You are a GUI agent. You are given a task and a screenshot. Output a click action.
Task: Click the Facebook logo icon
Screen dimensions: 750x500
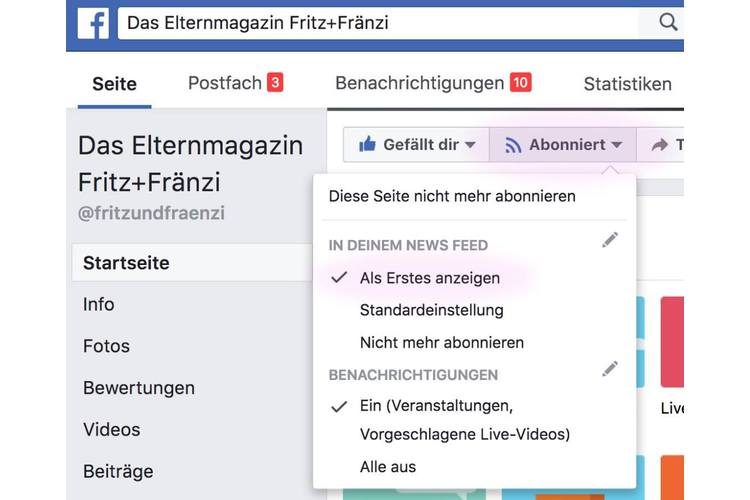pyautogui.click(x=93, y=23)
